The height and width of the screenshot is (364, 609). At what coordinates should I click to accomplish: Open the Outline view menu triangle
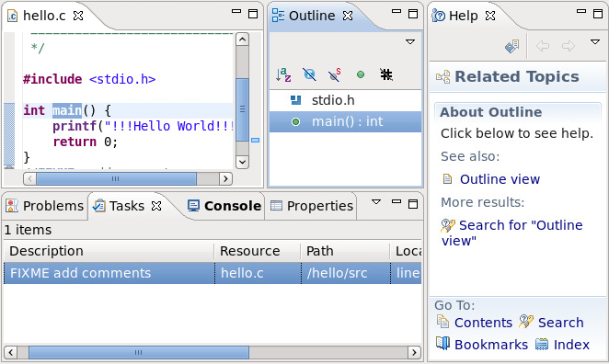tap(410, 41)
